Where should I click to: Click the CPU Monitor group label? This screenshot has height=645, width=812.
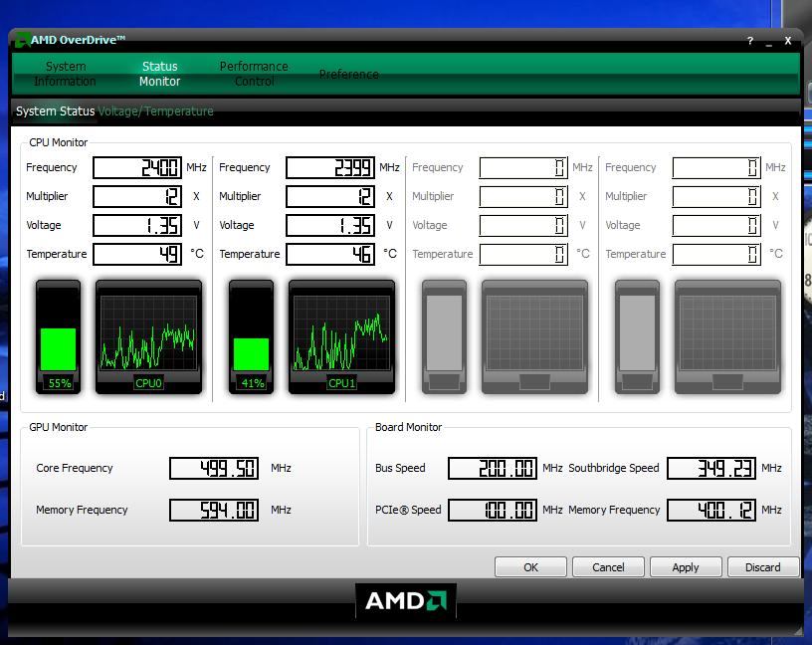click(x=59, y=142)
